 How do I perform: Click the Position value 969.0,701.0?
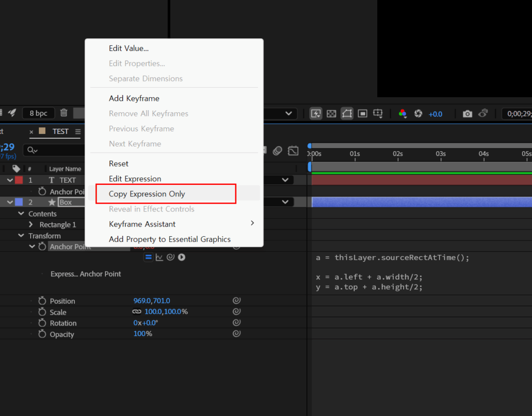click(x=152, y=301)
